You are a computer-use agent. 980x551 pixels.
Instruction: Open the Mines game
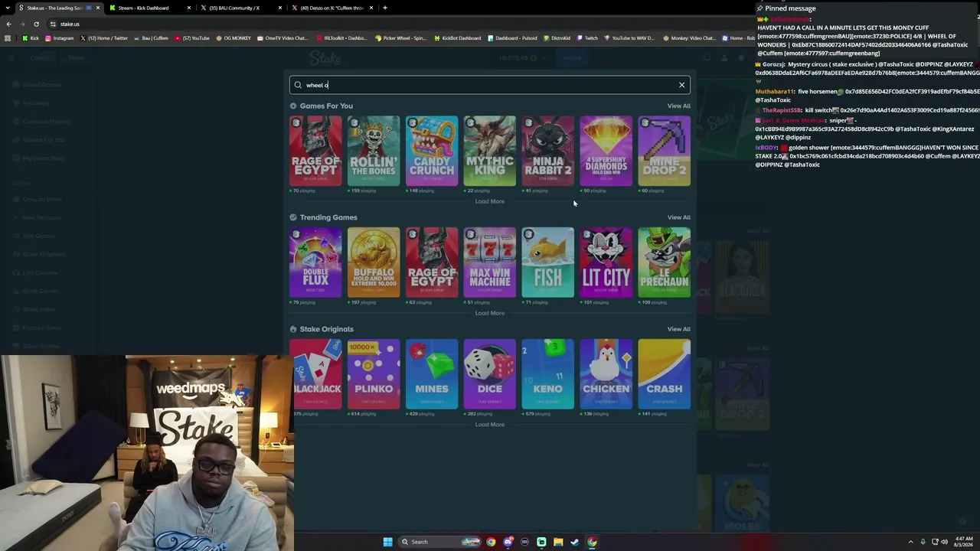tap(432, 374)
